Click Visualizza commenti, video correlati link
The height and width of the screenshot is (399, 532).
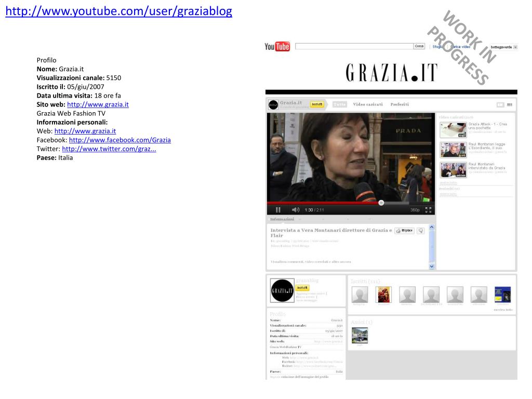311,262
